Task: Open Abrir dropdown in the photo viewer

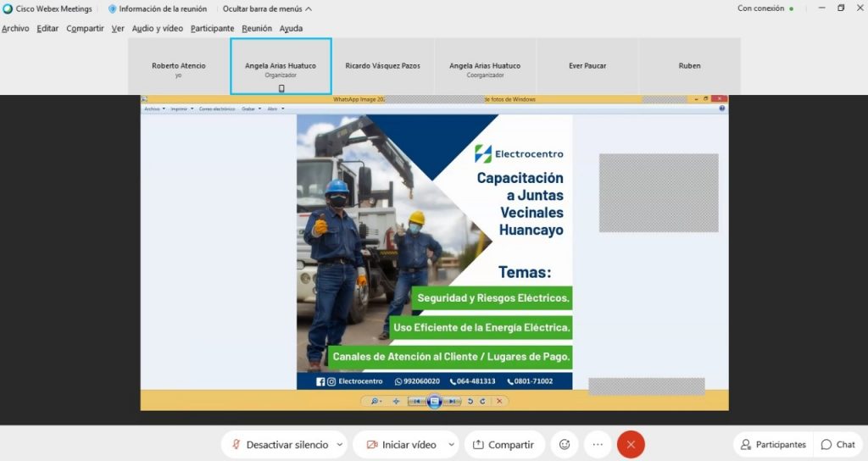Action: pyautogui.click(x=275, y=109)
